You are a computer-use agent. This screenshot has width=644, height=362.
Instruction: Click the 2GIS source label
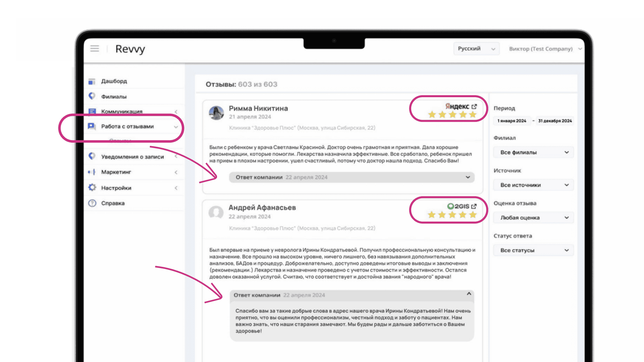[458, 206]
